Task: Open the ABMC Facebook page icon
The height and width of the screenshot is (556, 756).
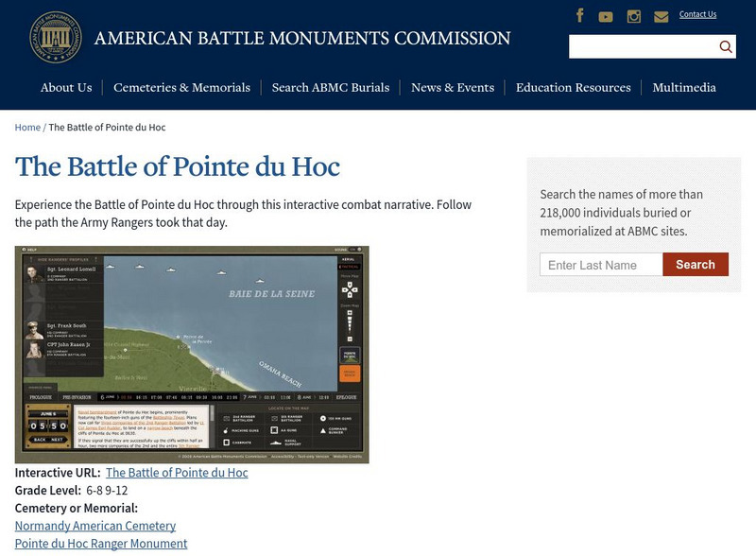Action: click(x=580, y=16)
